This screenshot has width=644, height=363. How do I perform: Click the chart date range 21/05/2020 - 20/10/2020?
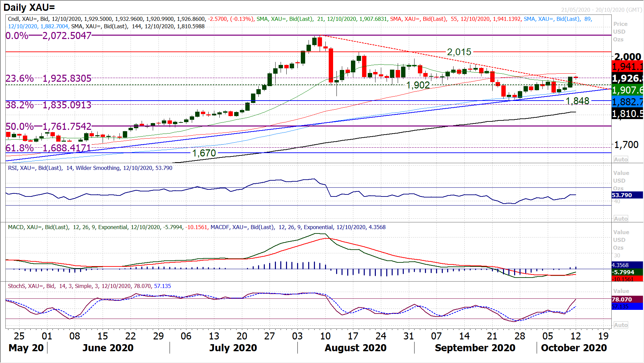click(602, 10)
